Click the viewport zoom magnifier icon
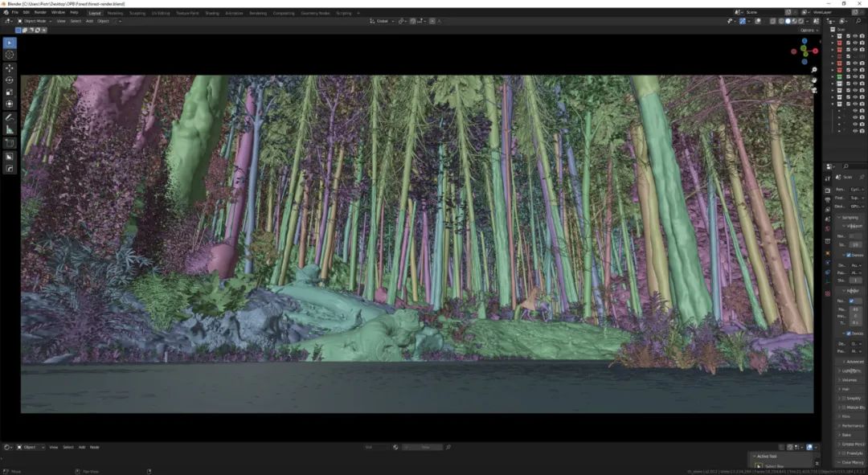 pyautogui.click(x=814, y=70)
